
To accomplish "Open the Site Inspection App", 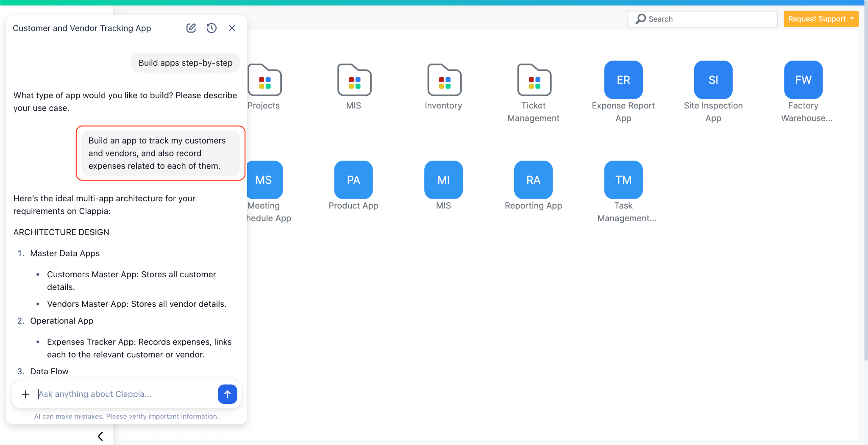I will [712, 80].
